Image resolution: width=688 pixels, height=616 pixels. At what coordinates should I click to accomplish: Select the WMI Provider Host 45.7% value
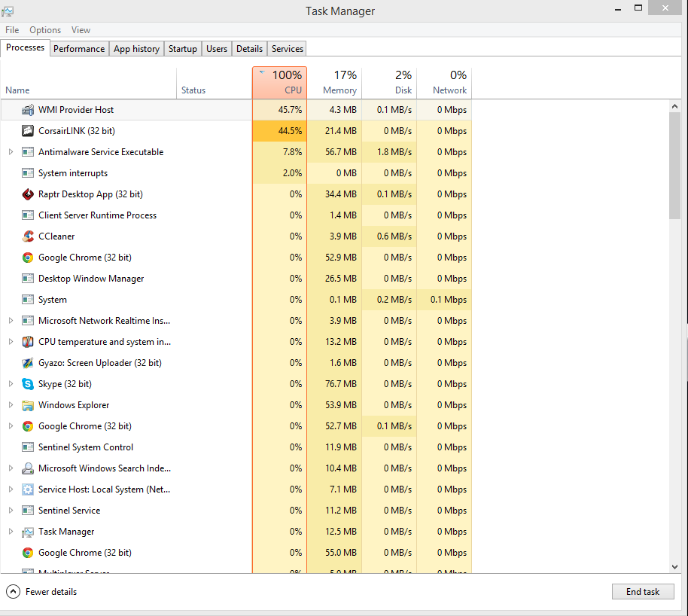click(290, 110)
